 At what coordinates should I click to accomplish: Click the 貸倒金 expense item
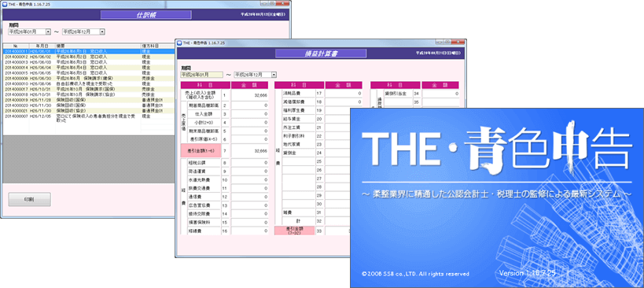(x=298, y=153)
